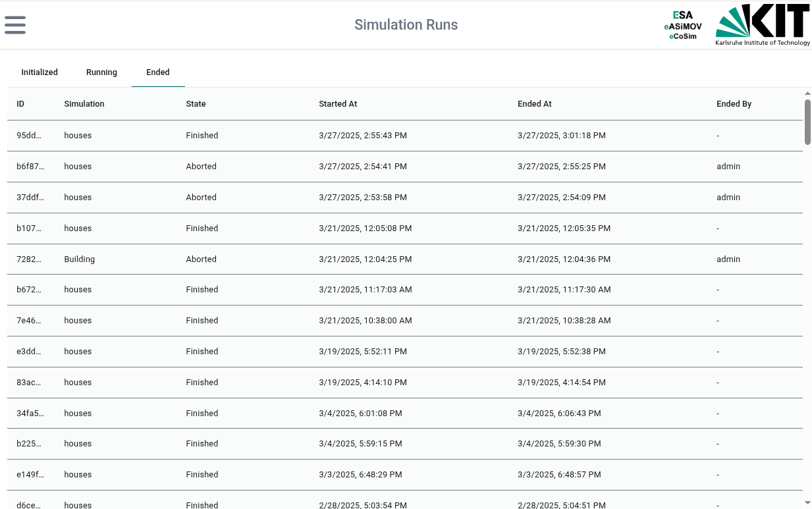
Task: Click end time 3/21/2025, 10:38:28 AM
Action: tap(564, 321)
